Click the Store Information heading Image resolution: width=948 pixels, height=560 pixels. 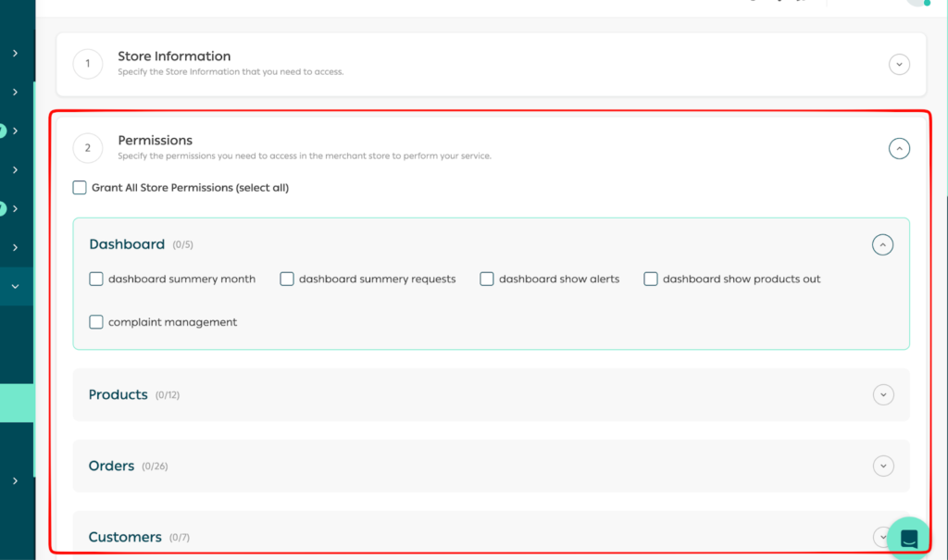pyautogui.click(x=174, y=56)
